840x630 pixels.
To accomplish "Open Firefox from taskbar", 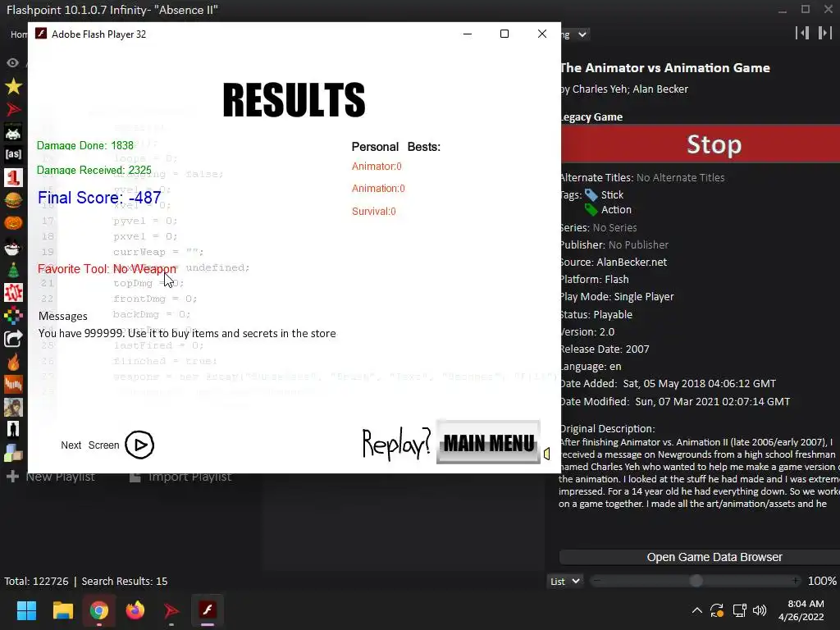I will 135,610.
